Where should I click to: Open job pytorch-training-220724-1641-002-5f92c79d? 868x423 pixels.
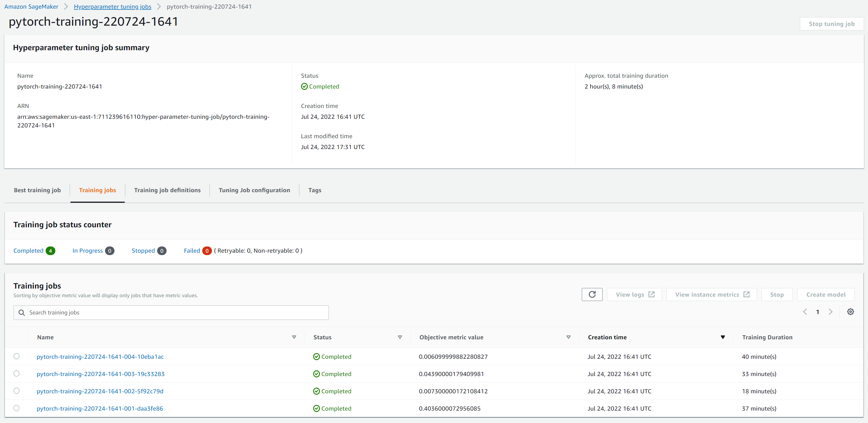pyautogui.click(x=100, y=391)
